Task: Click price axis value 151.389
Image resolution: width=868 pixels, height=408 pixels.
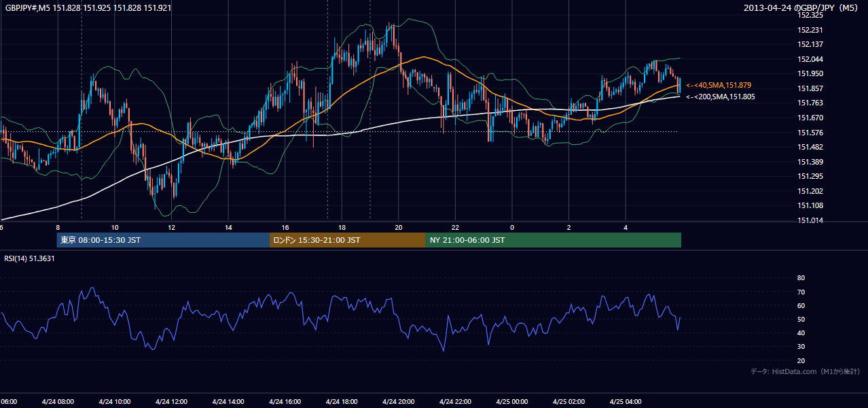Action: click(810, 162)
